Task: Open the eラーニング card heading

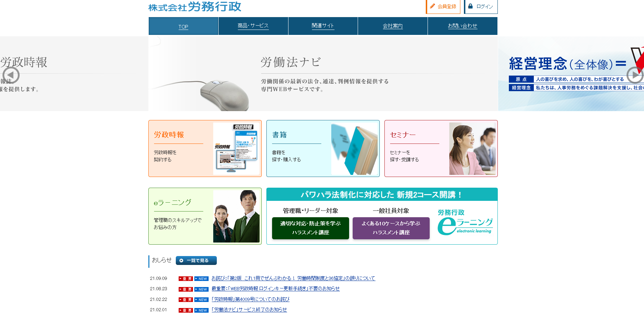Action: pos(173,202)
